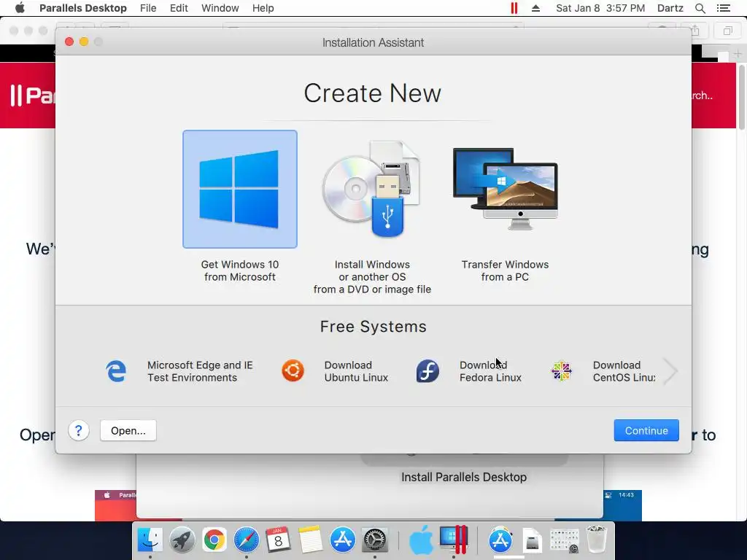This screenshot has width=747, height=560.
Task: Choose the Fedora Linux download icon
Action: [427, 371]
